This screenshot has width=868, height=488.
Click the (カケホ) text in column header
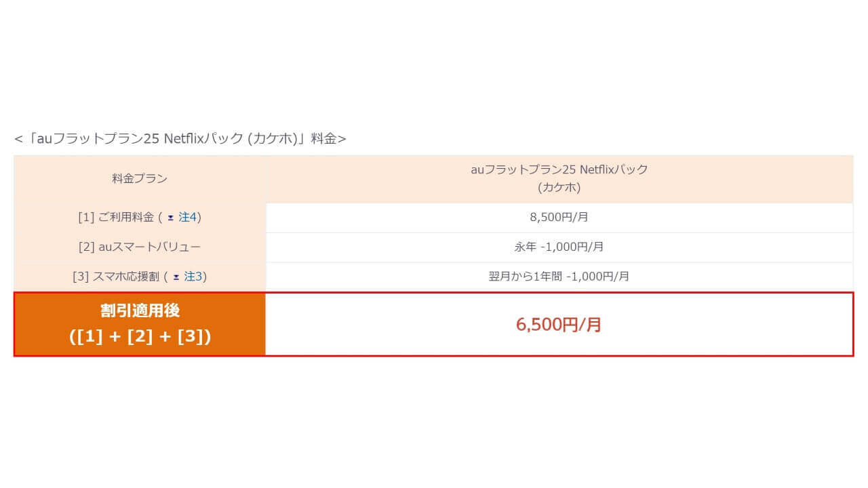pyautogui.click(x=559, y=187)
